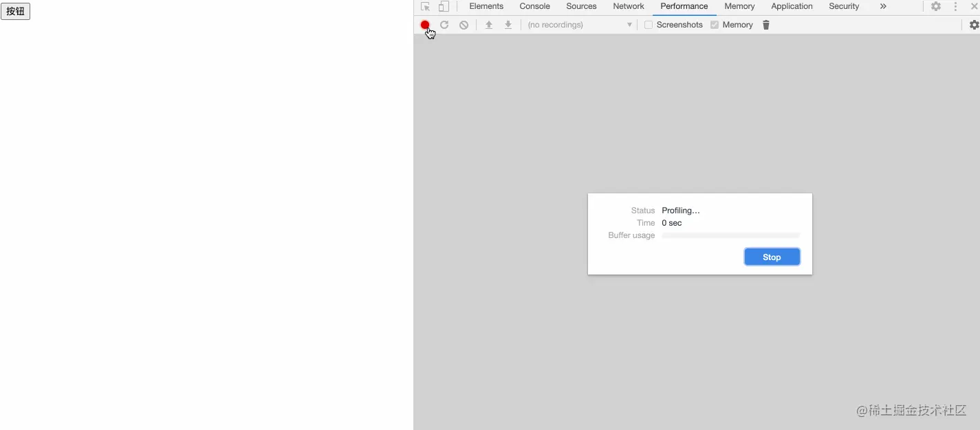
Task: Click the red record button
Action: click(425, 25)
